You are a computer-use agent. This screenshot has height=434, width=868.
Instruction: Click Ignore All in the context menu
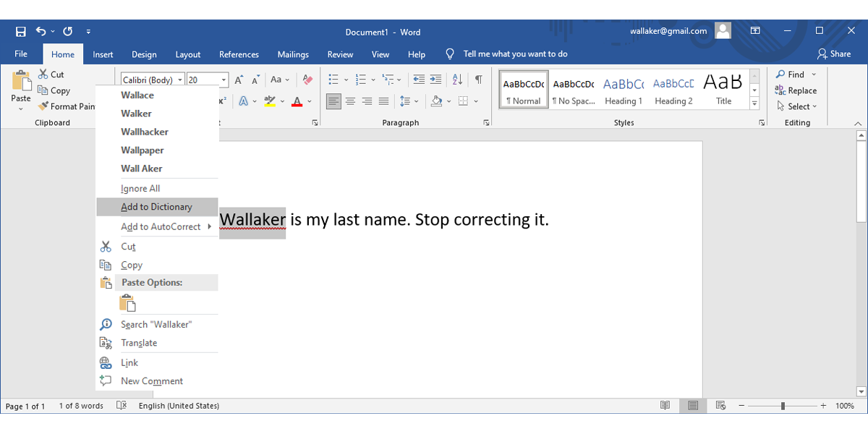[140, 188]
